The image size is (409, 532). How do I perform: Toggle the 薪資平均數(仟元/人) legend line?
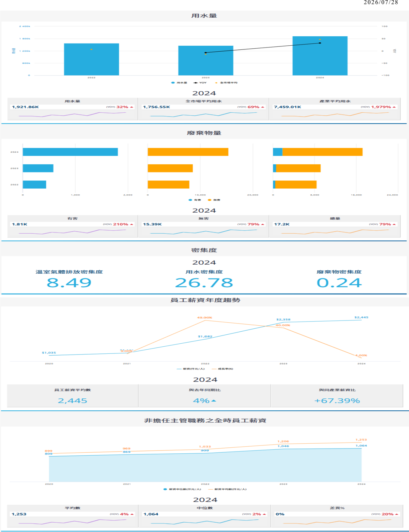click(211, 489)
